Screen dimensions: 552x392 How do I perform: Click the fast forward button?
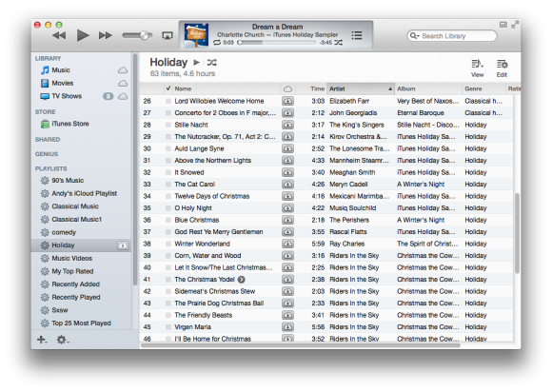tap(106, 35)
